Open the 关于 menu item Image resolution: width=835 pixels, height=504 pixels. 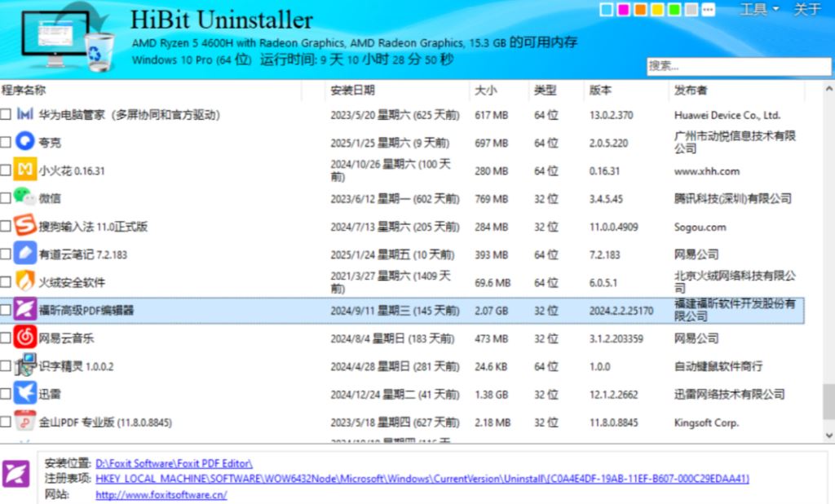pos(806,10)
